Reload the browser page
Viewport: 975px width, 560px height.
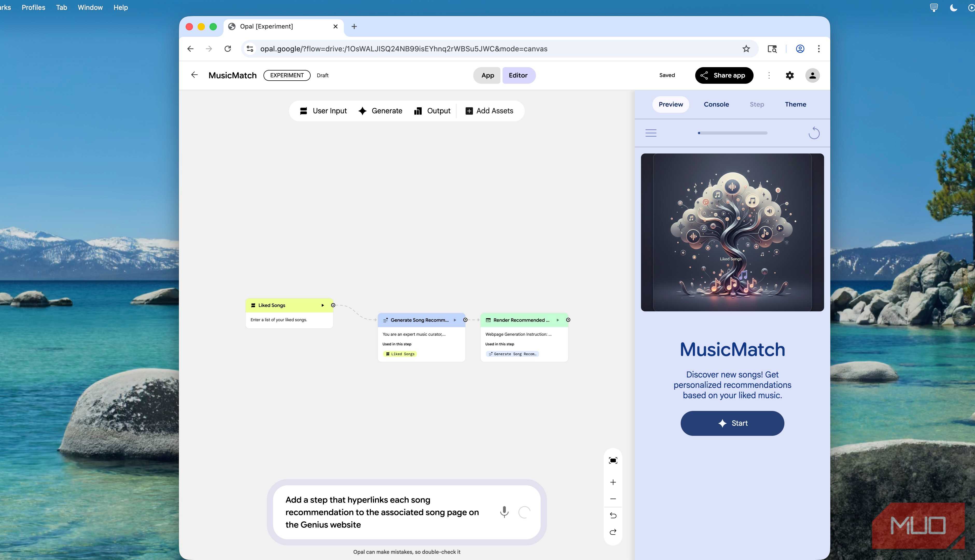point(228,49)
